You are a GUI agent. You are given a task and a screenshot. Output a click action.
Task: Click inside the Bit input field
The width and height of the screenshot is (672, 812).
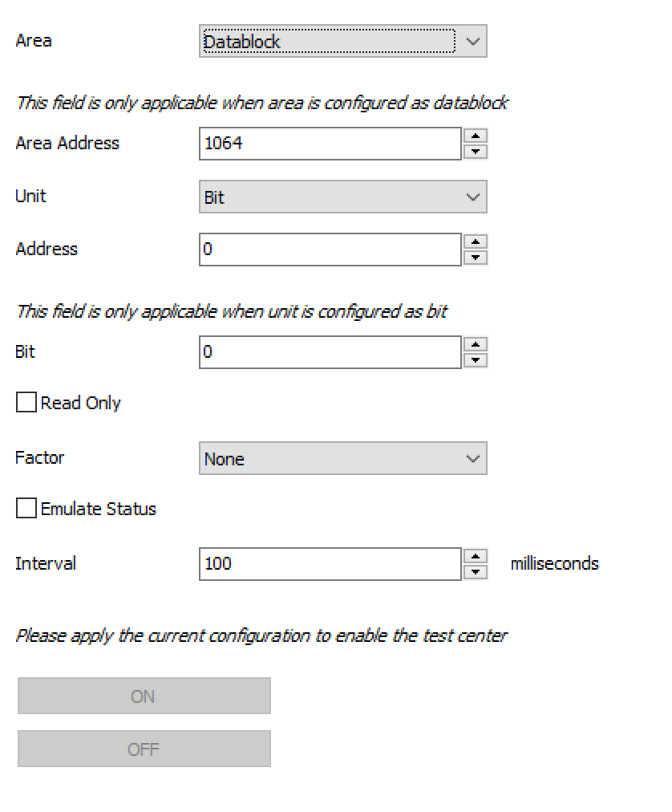click(x=330, y=352)
